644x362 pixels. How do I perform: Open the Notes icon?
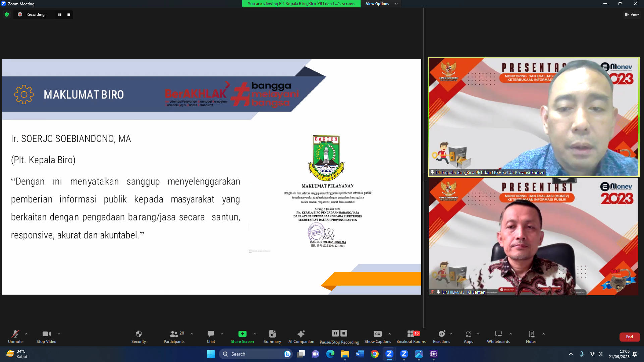[531, 334]
